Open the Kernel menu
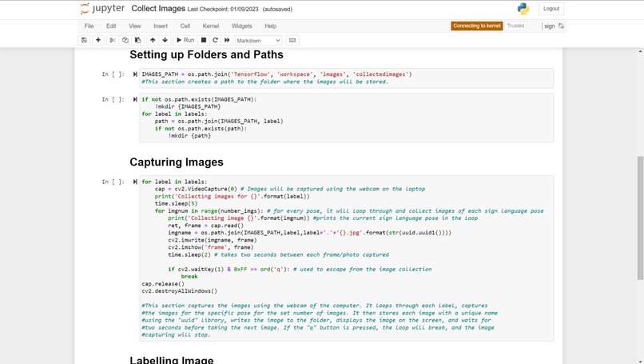644x364 pixels. 211,26
